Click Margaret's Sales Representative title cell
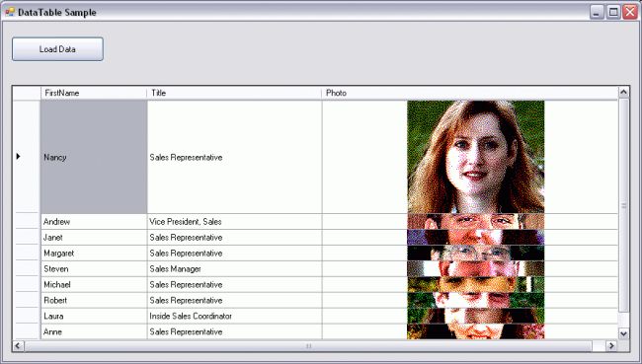The width and height of the screenshot is (642, 364). 235,254
